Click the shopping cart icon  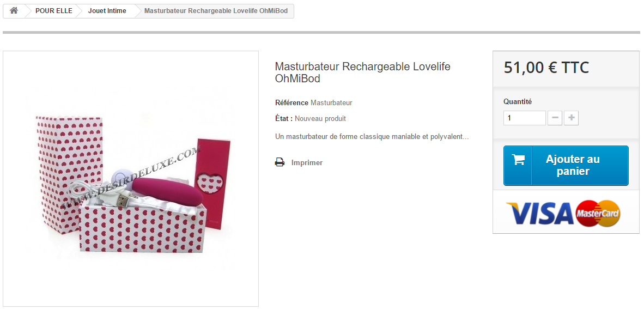518,160
